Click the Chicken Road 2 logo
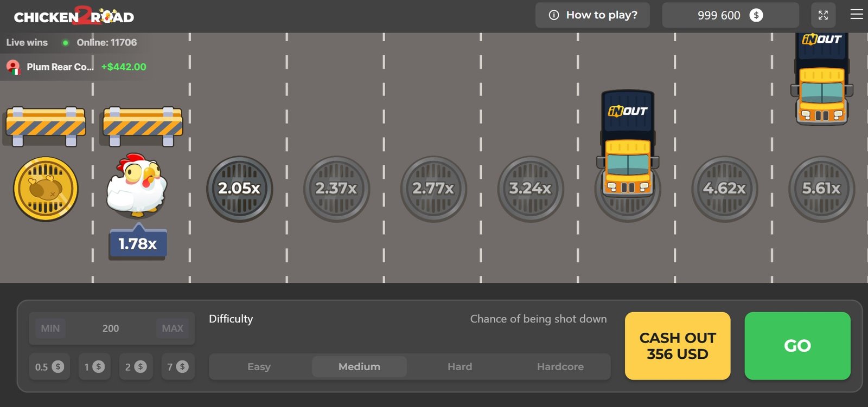The width and height of the screenshot is (868, 407). coord(74,16)
